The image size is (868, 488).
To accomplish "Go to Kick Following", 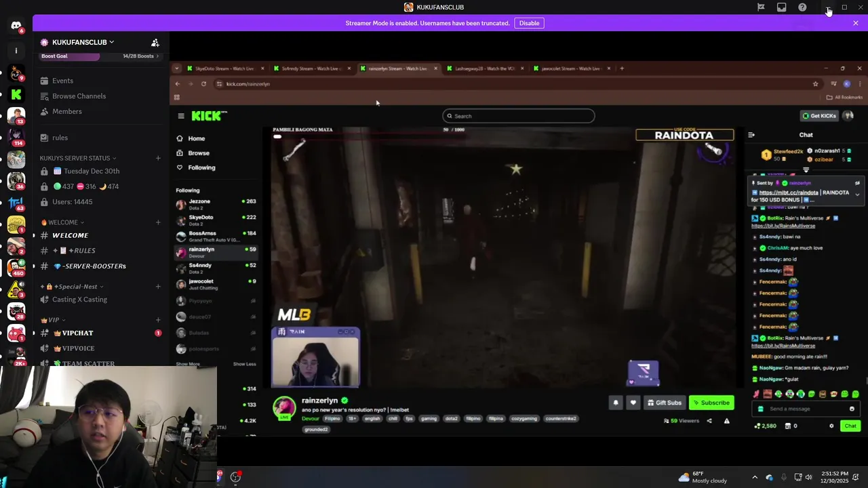I will coord(195,167).
